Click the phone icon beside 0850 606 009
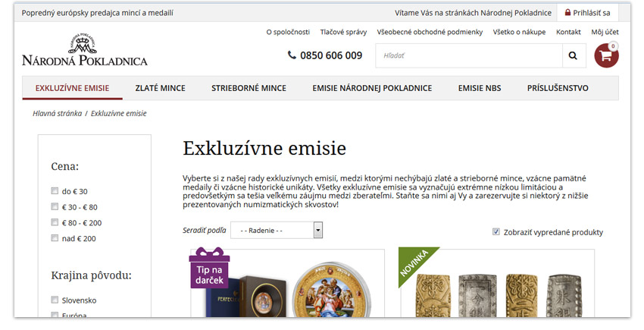 pyautogui.click(x=292, y=55)
